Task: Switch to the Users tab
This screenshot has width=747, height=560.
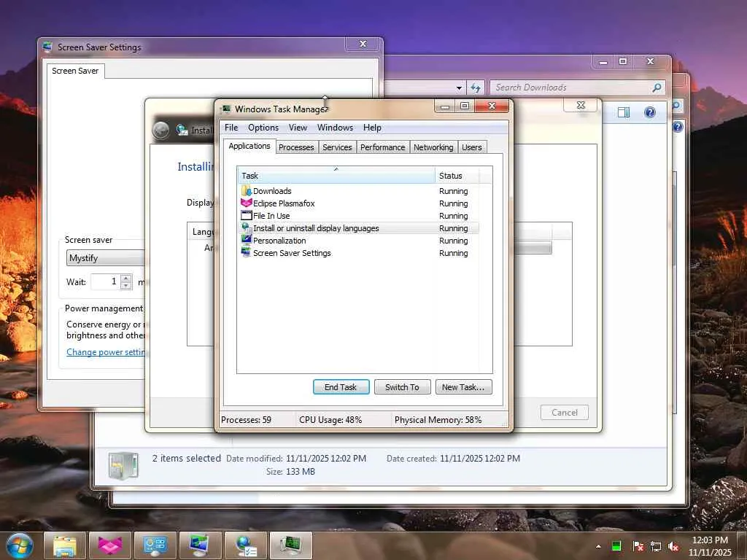Action: [472, 147]
